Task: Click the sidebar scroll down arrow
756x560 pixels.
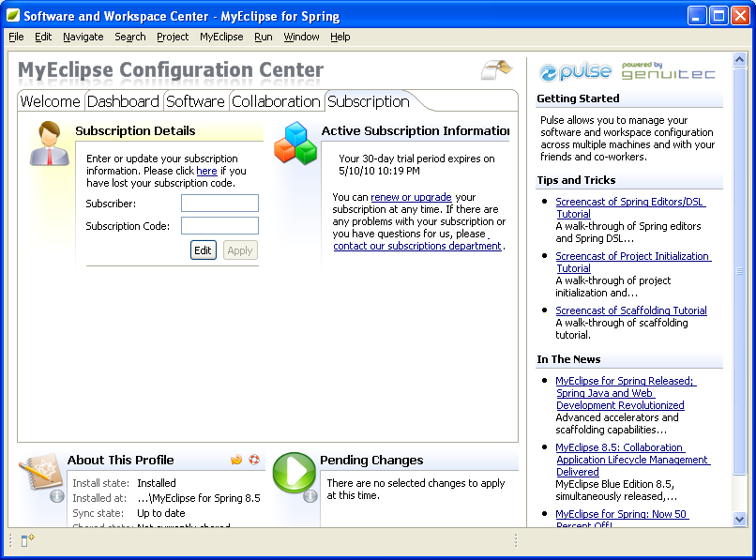Action: pyautogui.click(x=739, y=519)
